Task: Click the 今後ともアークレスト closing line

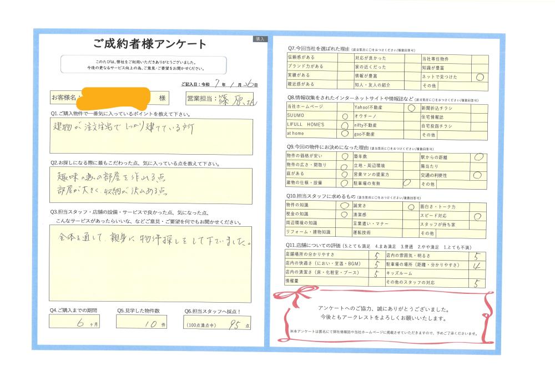Action: click(384, 318)
